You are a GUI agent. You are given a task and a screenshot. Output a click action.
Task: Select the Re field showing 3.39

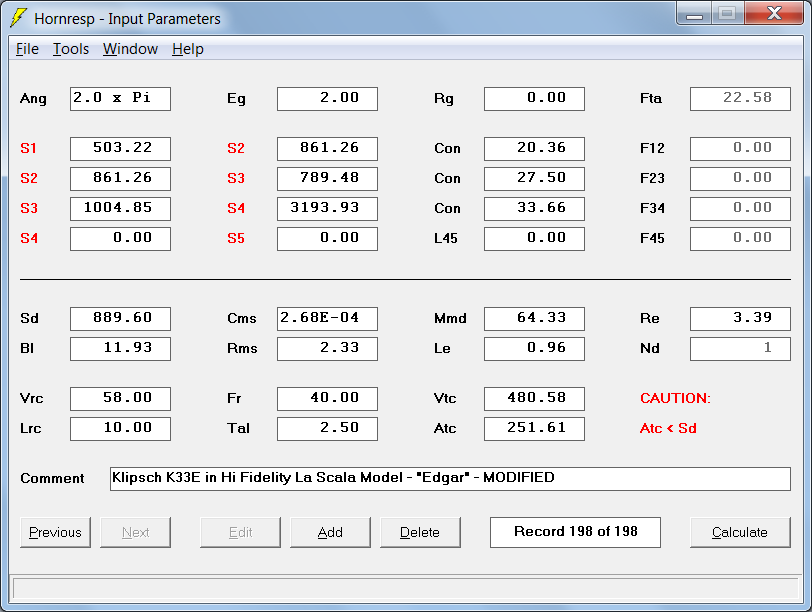click(740, 318)
